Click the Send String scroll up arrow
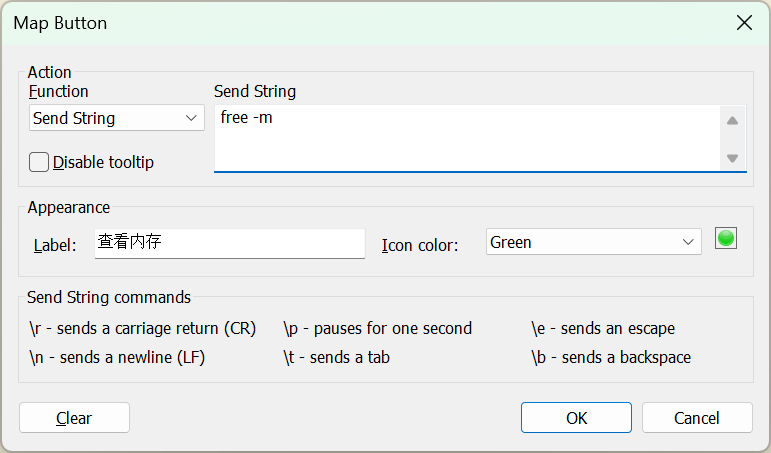Screen dimensions: 771x453 [732, 121]
